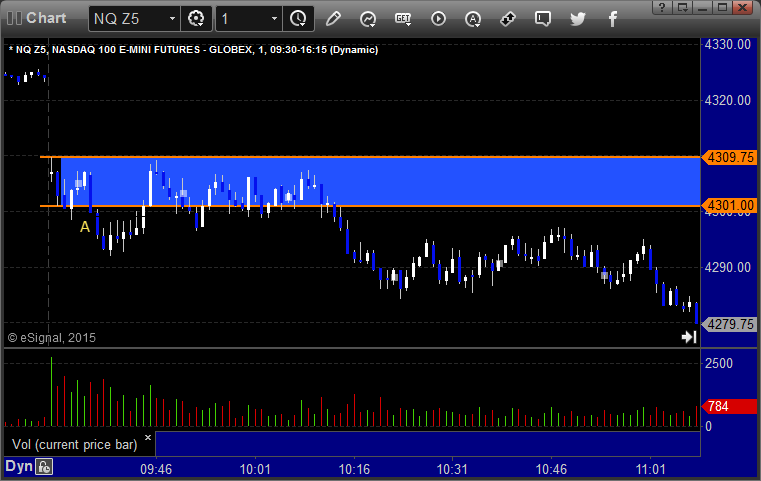Open the comment bubble icon

click(x=543, y=19)
